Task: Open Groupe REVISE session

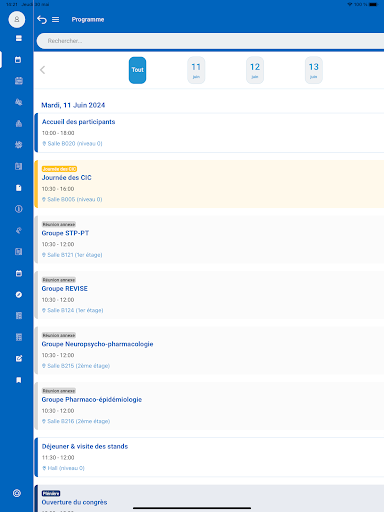Action: [209, 295]
